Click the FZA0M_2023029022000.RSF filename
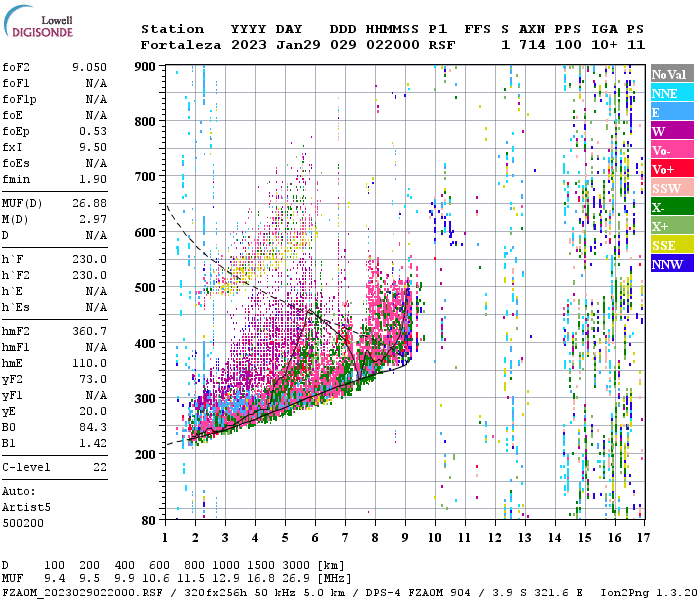This screenshot has width=700, height=600. click(83, 593)
